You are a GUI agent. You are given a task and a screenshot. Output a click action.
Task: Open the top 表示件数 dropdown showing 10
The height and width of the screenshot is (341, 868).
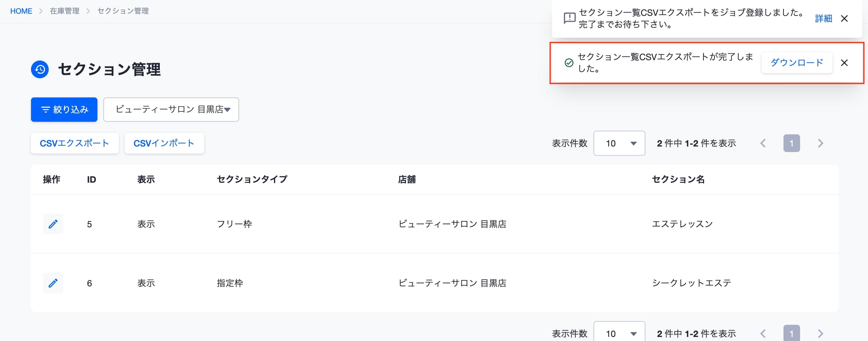coord(619,143)
